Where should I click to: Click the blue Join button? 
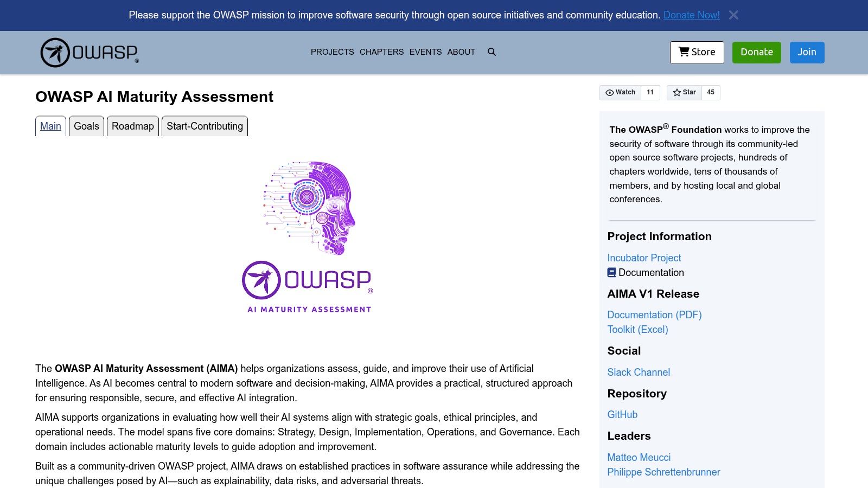click(x=807, y=53)
